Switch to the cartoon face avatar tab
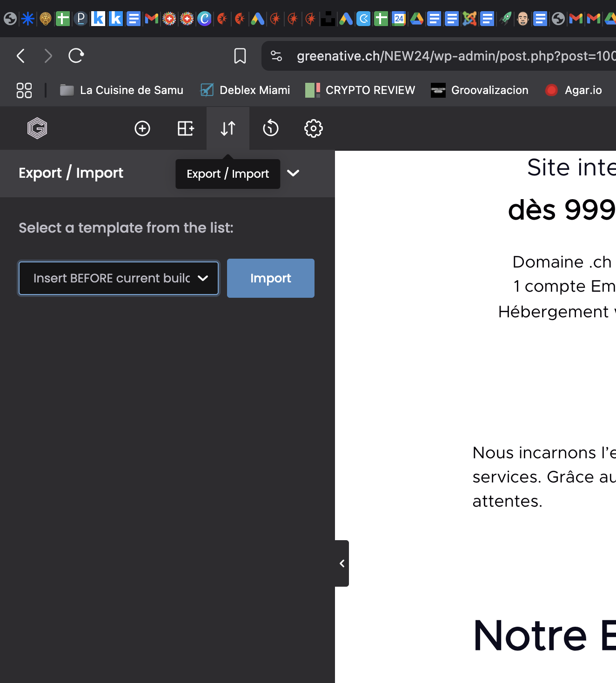 [x=523, y=19]
